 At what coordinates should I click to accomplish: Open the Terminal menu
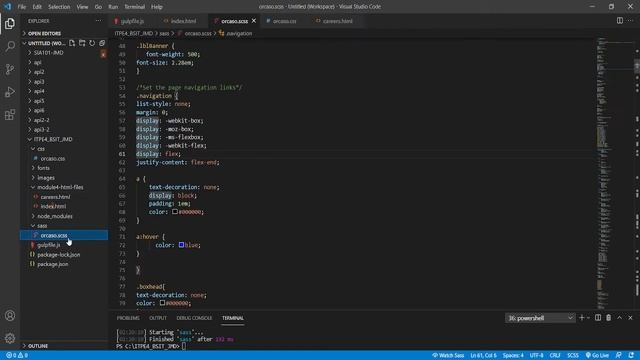click(134, 7)
